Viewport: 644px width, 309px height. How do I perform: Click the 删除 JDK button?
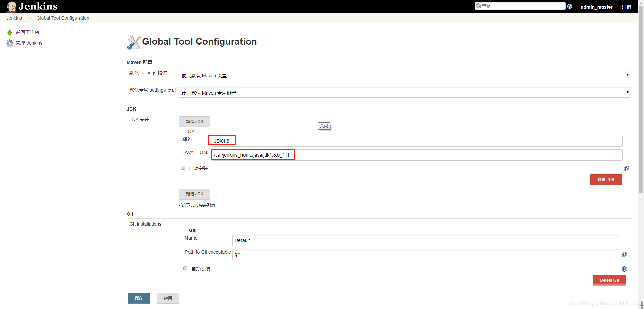(606, 180)
